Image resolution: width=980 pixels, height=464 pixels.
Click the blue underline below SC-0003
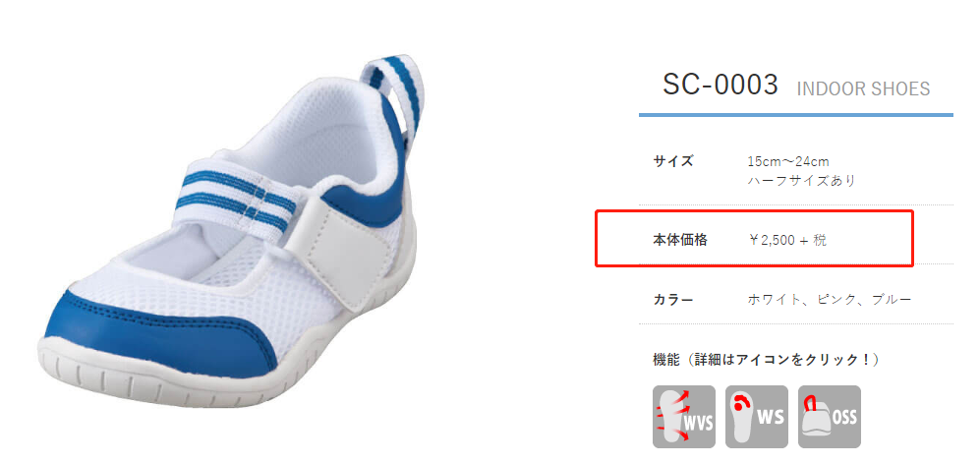[x=795, y=115]
